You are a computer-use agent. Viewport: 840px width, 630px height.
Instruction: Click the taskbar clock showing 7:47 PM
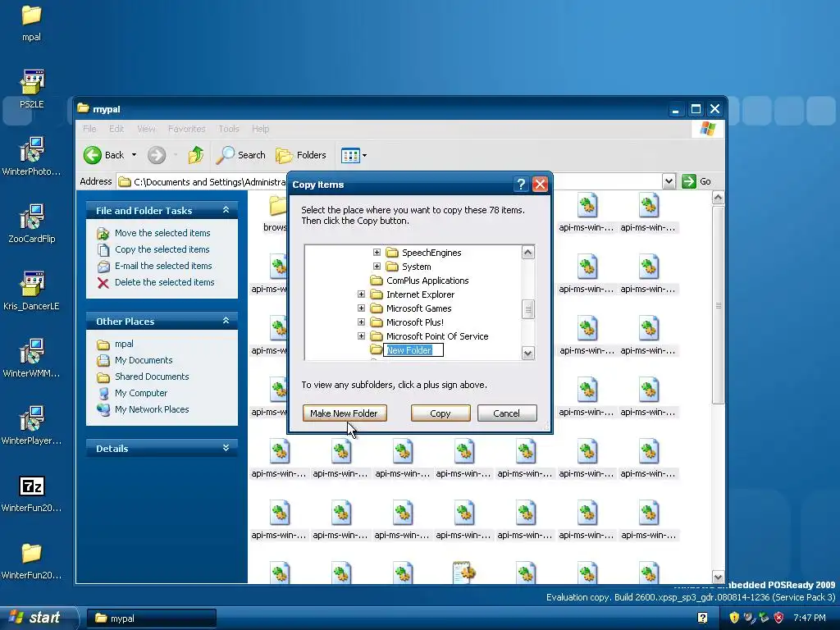point(809,618)
